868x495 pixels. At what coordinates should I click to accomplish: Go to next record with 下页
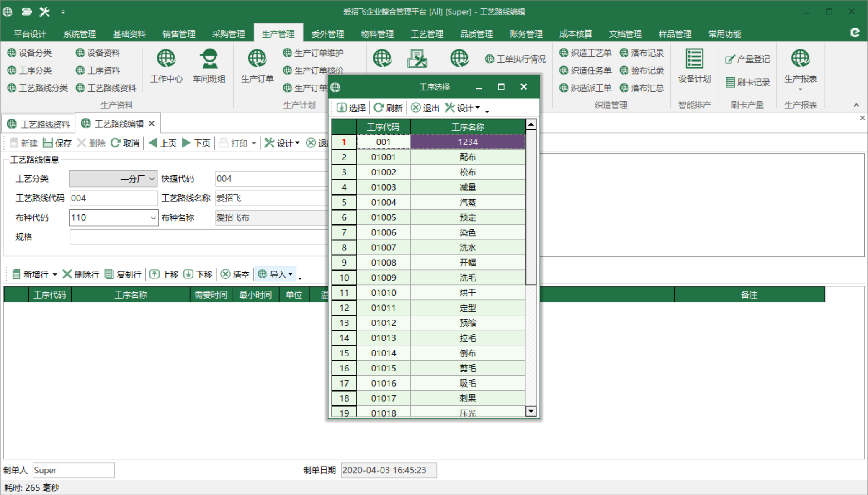coord(196,143)
